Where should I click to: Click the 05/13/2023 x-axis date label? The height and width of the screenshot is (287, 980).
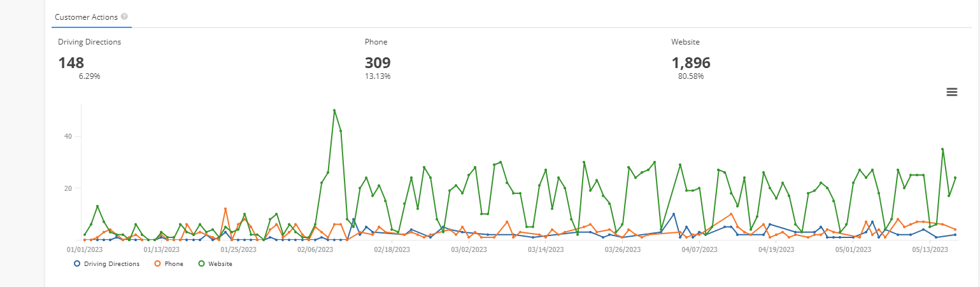click(x=930, y=250)
